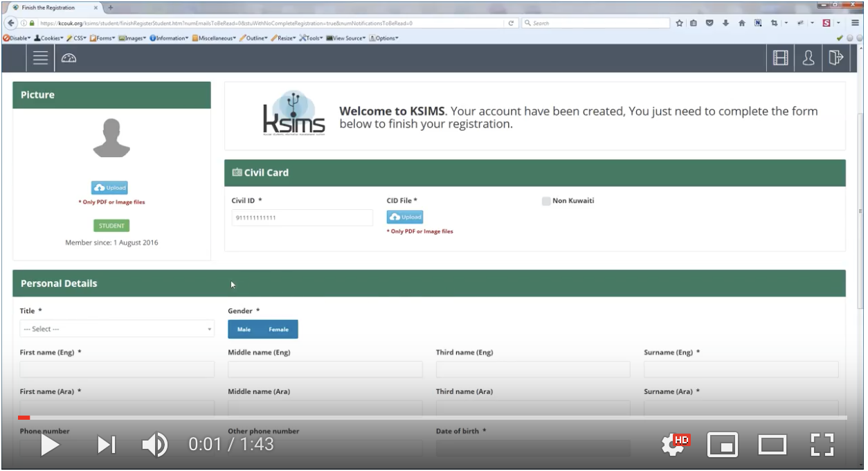
Task: Check the Non Kuwaiti checkbox
Action: coord(547,201)
